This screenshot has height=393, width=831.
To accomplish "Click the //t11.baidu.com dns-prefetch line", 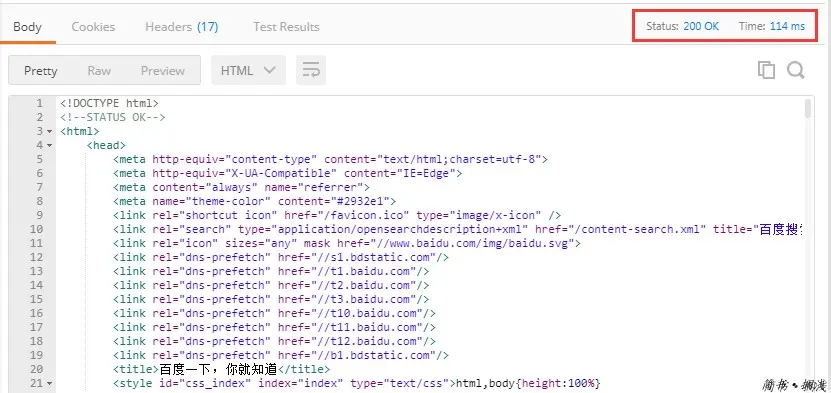I will 274,327.
